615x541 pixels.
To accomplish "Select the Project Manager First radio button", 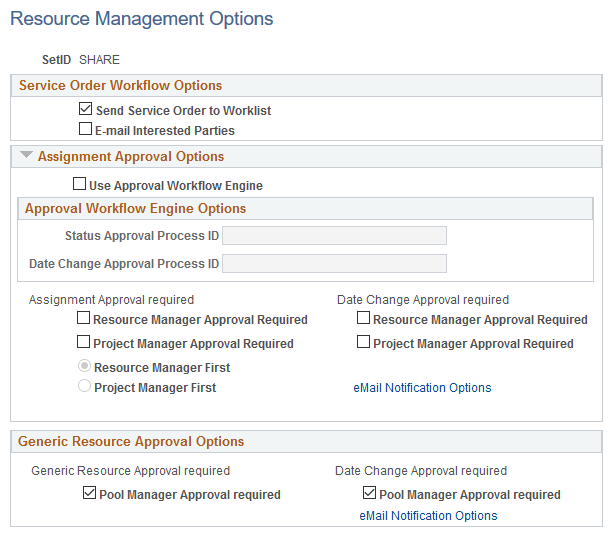I will coord(85,387).
